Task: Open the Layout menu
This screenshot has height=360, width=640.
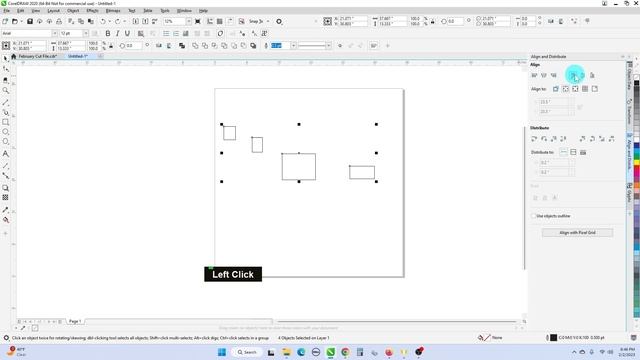Action: [x=53, y=11]
